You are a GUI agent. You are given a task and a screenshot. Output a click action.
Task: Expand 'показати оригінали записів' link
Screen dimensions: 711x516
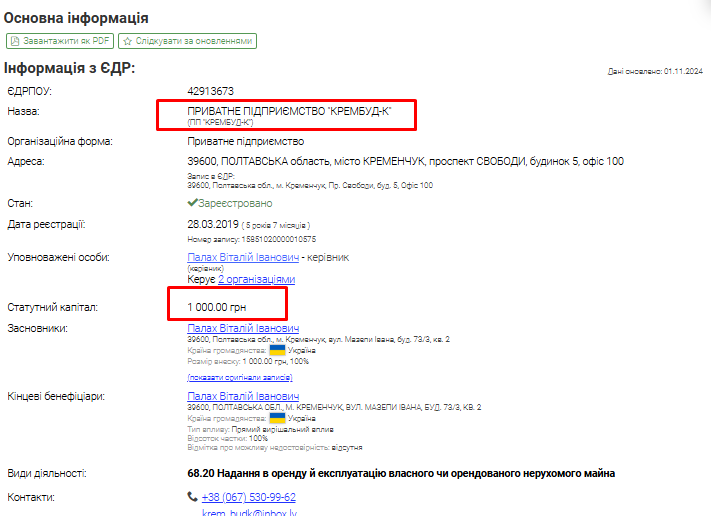coord(239,377)
